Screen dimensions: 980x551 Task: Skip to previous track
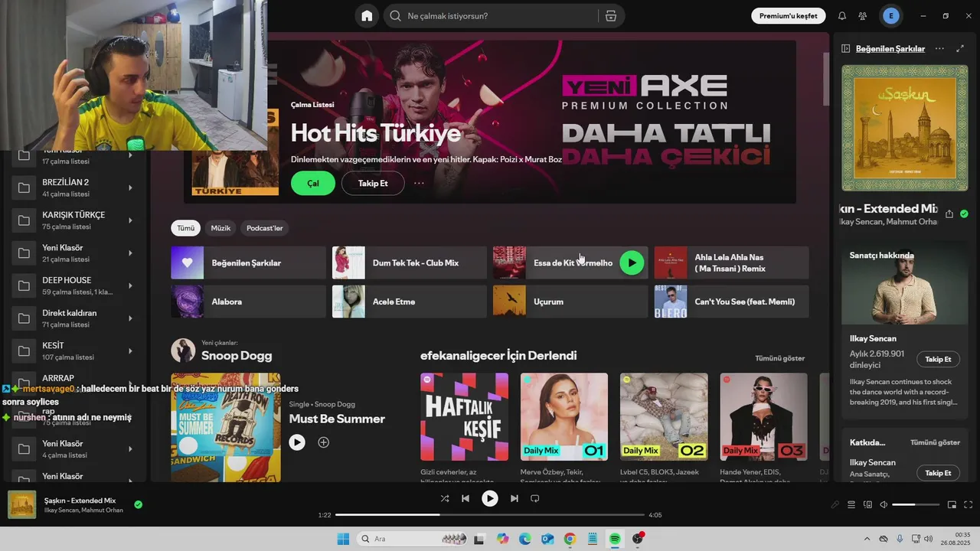[x=465, y=498]
